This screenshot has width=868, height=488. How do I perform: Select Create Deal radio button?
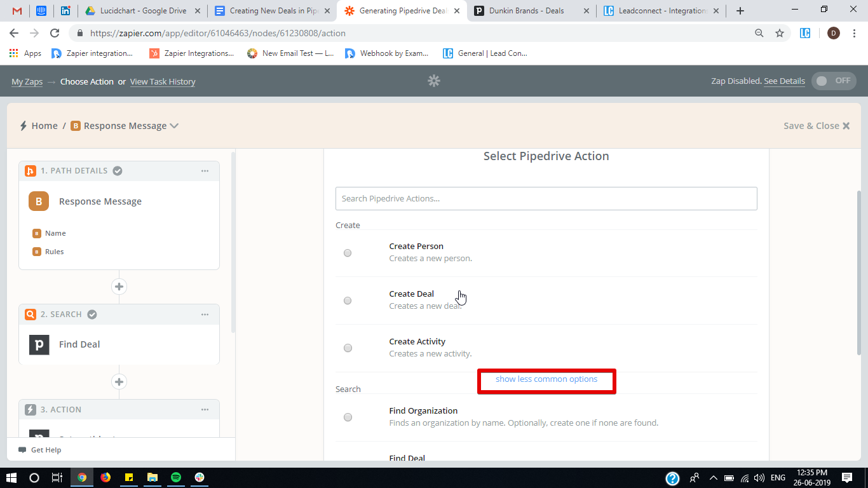coord(348,301)
